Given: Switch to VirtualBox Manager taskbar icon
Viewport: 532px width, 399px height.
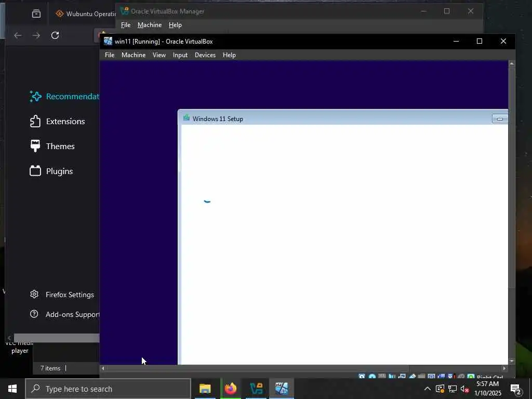Looking at the screenshot, I should (256, 389).
